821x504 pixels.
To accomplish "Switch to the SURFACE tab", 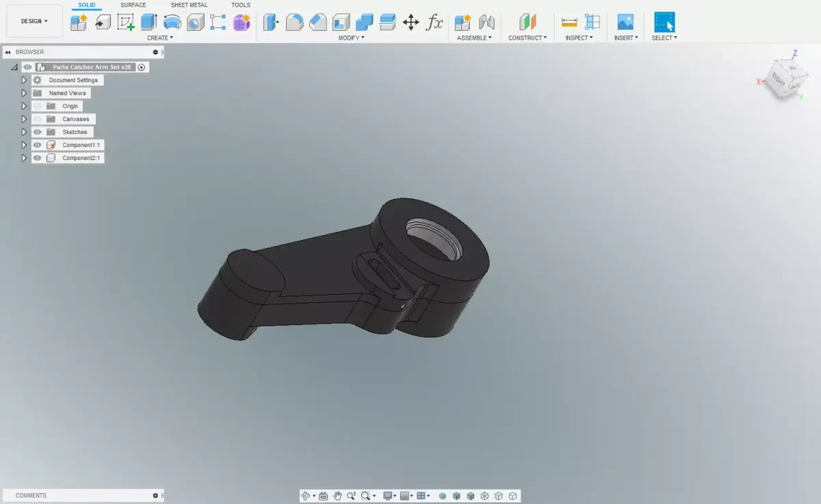I will click(x=133, y=5).
